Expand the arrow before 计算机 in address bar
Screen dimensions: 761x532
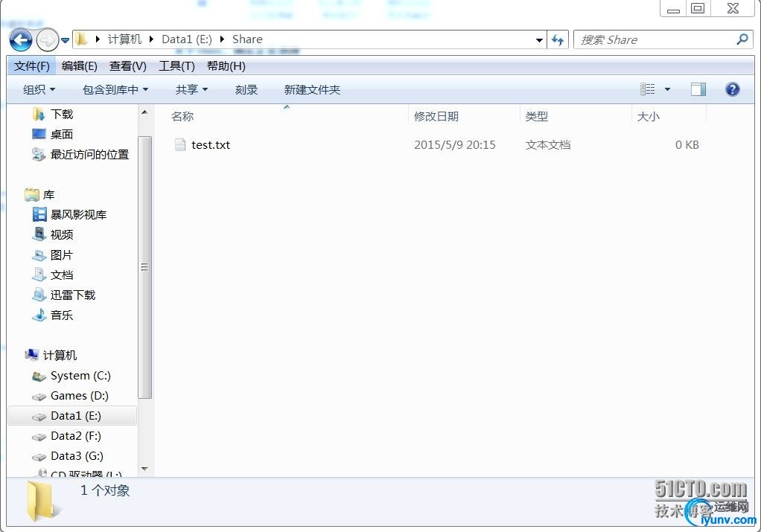pyautogui.click(x=98, y=39)
